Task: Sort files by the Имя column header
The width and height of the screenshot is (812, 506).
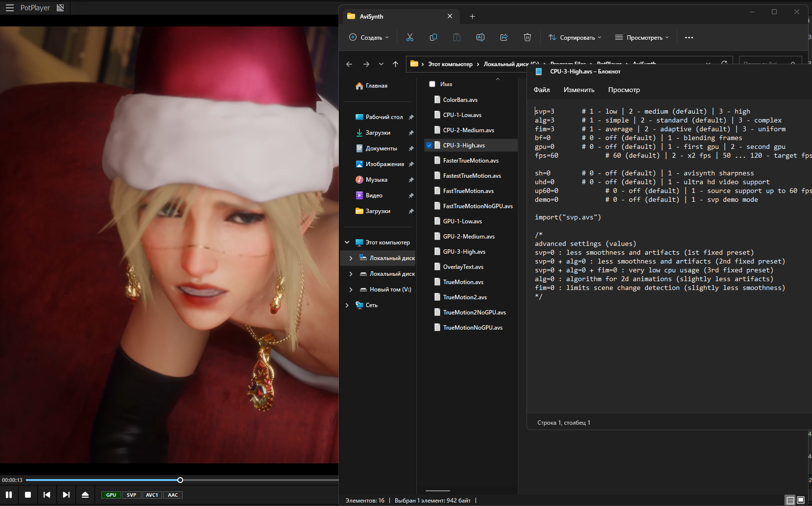Action: point(446,84)
